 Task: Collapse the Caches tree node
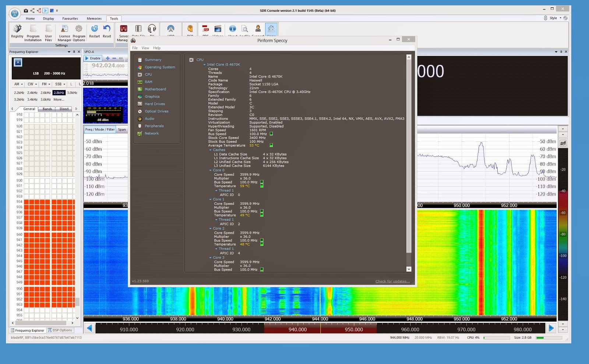pos(211,150)
